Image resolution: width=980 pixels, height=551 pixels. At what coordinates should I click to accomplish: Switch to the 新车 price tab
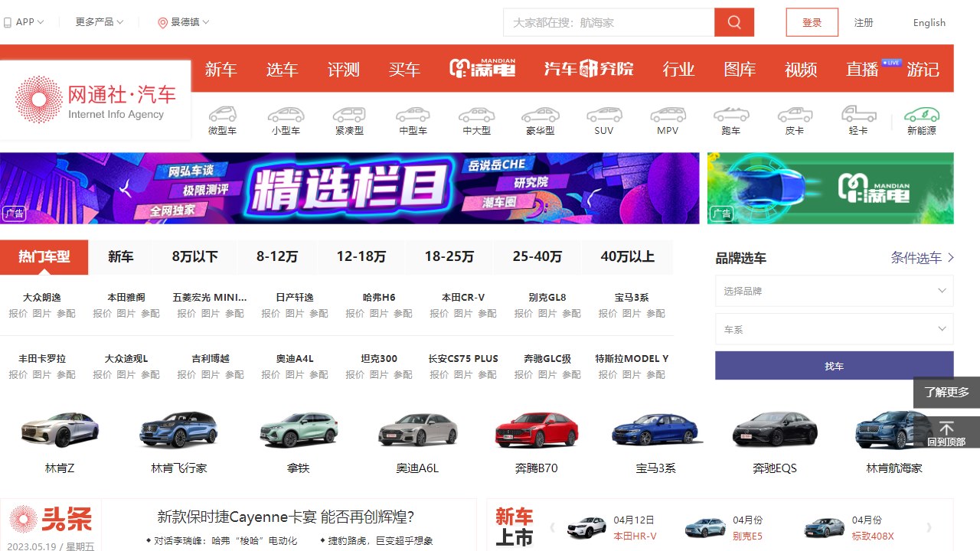pos(121,257)
